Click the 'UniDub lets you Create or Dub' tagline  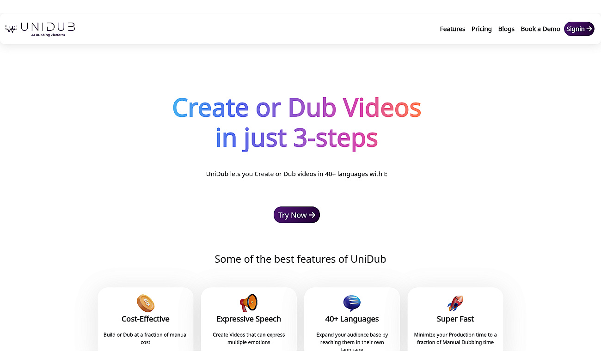point(297,174)
